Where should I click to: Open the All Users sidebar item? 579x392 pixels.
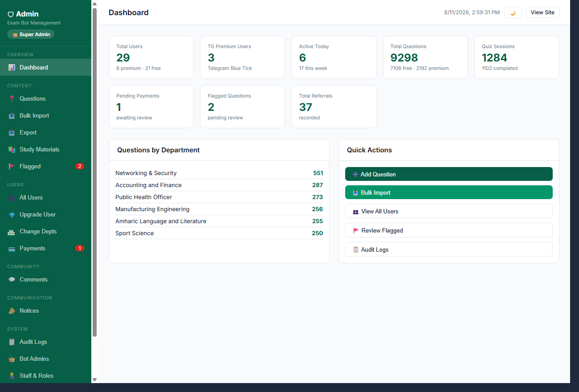[45, 198]
